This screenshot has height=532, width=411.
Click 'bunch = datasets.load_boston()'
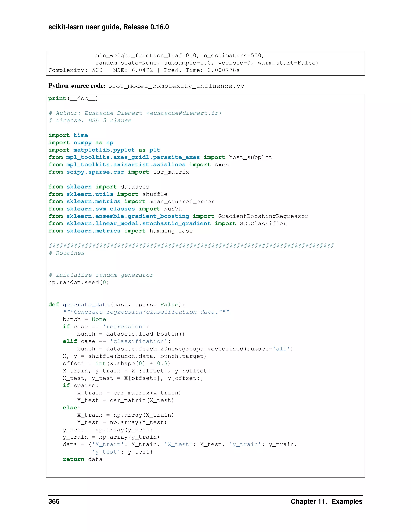pos(131,334)
